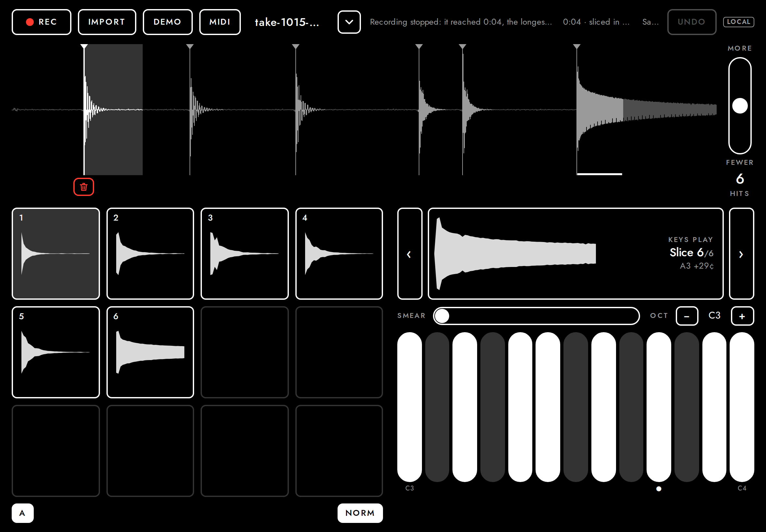Delete the selected slice with the trash icon
Image resolution: width=766 pixels, height=532 pixels.
click(84, 187)
